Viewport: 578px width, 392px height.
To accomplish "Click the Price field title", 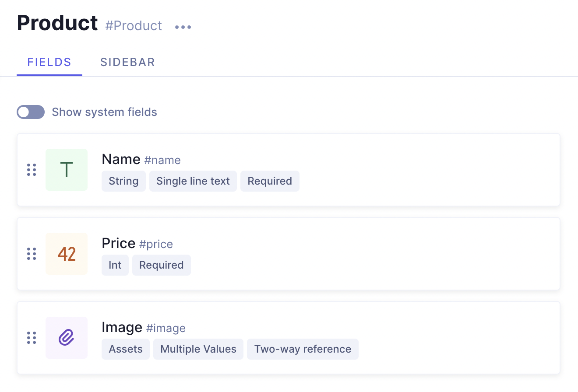I will pyautogui.click(x=118, y=243).
